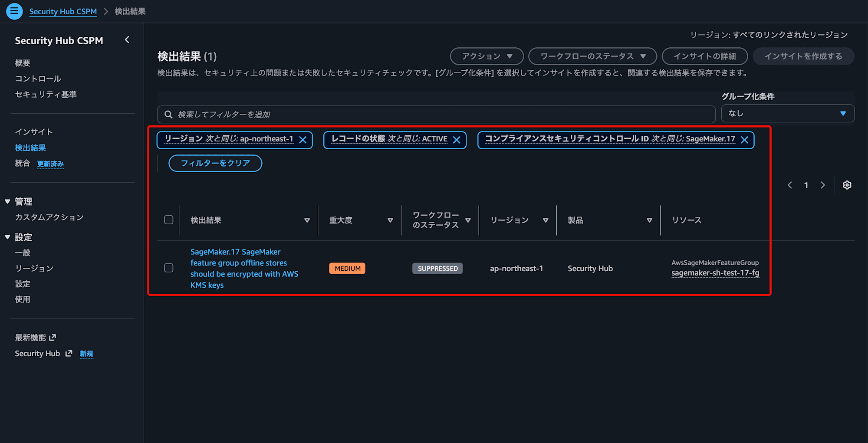Select 検出結果 in sidebar

30,148
